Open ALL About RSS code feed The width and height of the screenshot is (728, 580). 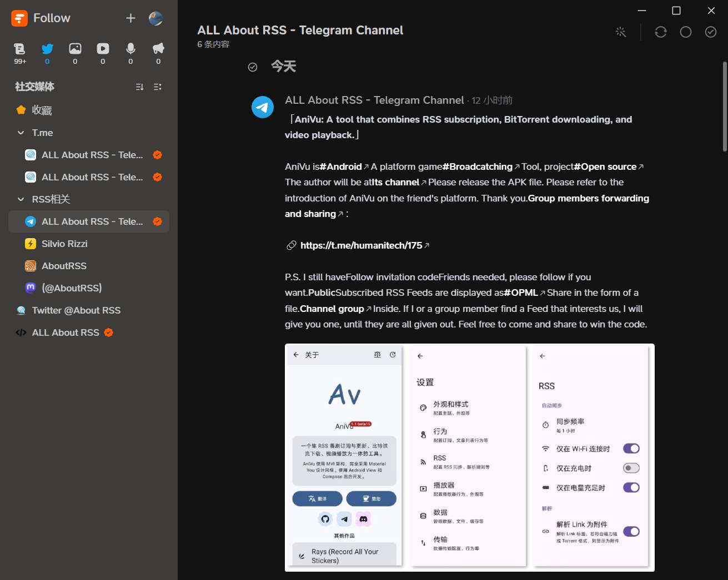coord(89,332)
